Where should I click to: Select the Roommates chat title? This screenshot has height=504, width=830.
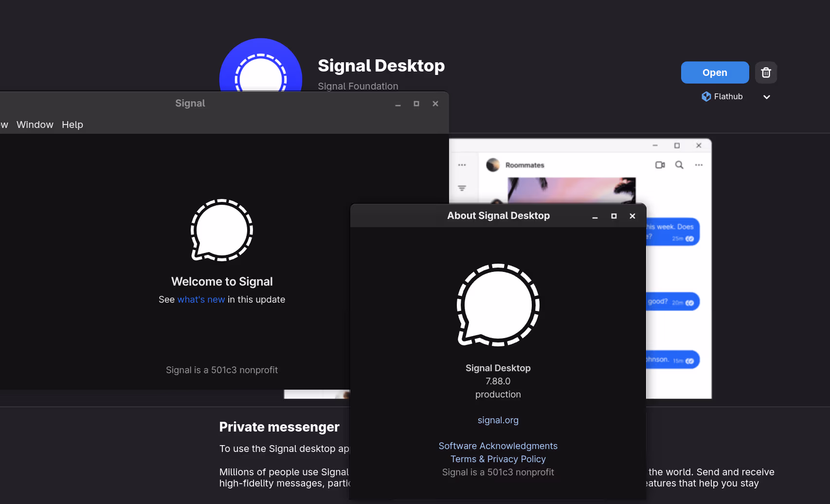525,165
